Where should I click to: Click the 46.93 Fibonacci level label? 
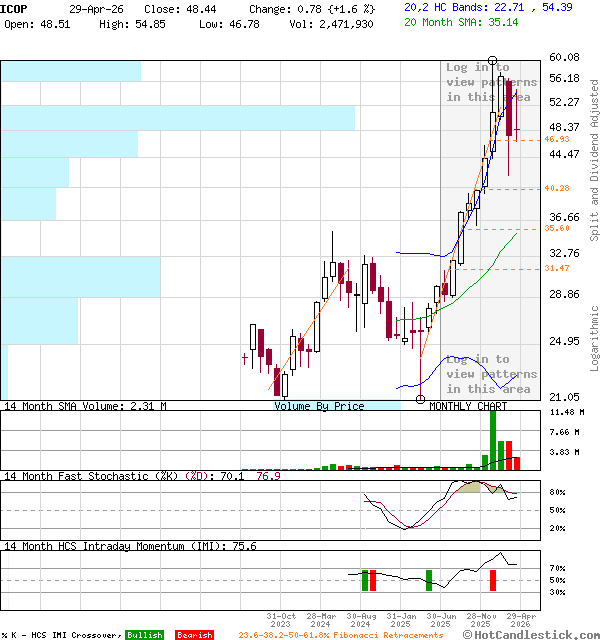[x=557, y=139]
